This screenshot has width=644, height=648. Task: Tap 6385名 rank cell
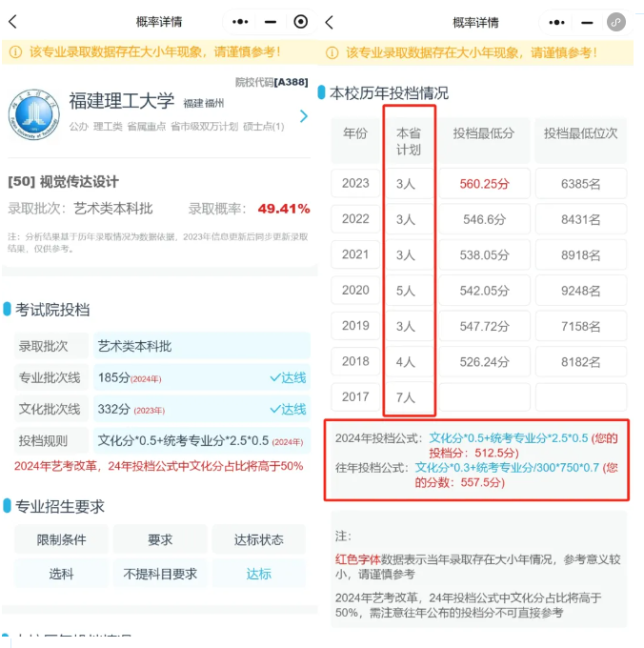(581, 183)
